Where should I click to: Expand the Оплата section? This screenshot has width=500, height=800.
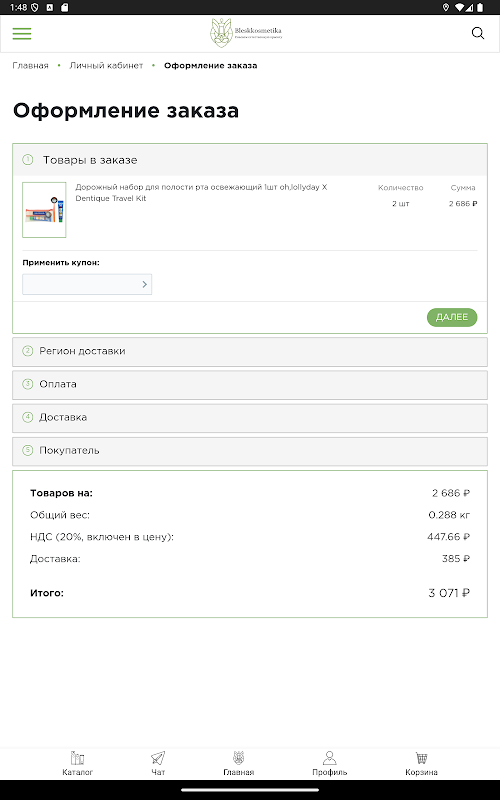tap(250, 384)
